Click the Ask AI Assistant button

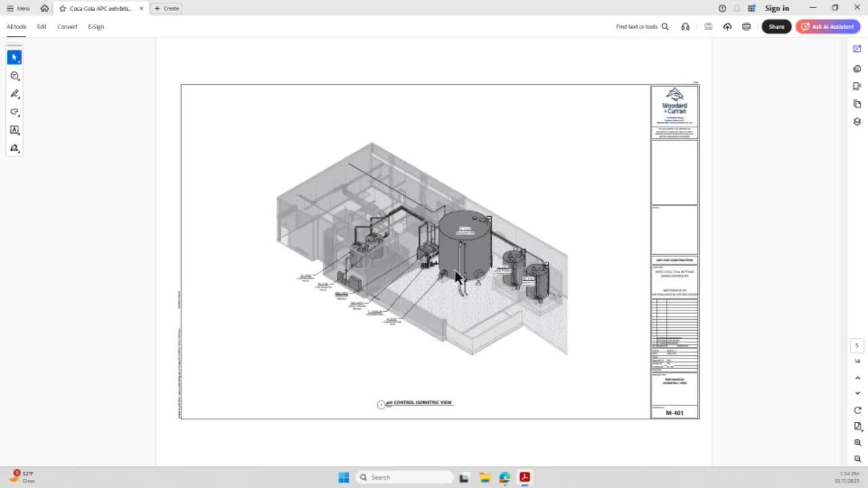coord(827,26)
